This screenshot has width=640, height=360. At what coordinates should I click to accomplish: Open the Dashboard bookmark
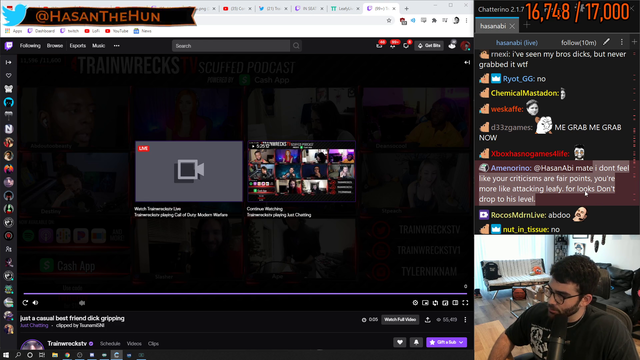(41, 31)
